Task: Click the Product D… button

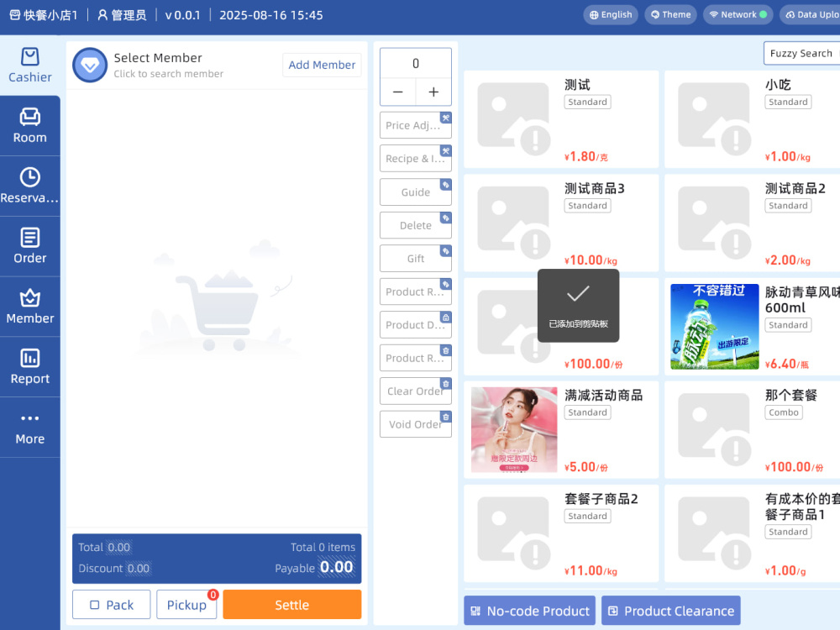Action: (416, 324)
